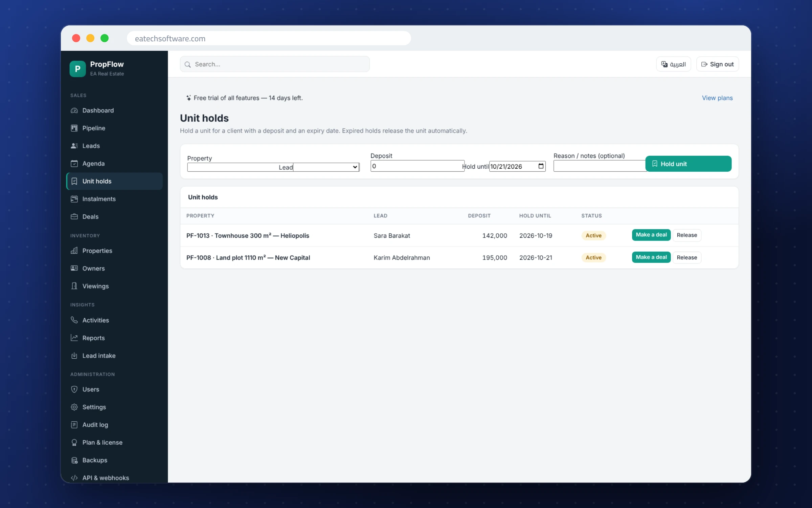The width and height of the screenshot is (812, 508).
Task: Click Active status of Karim Abdelrahman row
Action: coord(593,257)
